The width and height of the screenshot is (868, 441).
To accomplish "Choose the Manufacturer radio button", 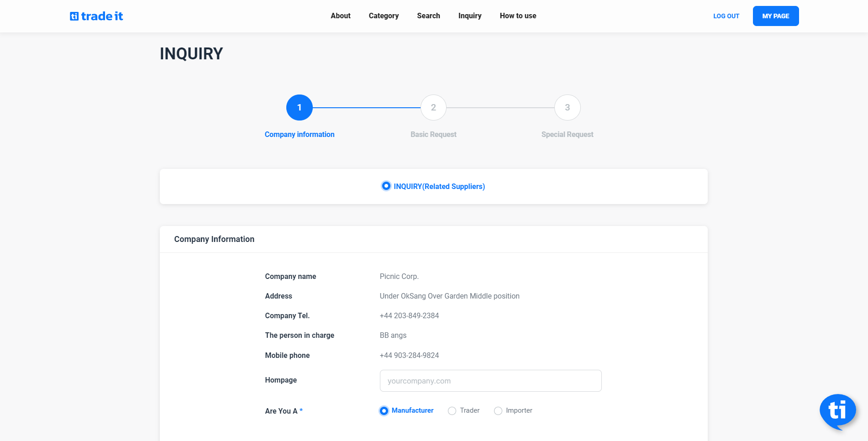I will pos(384,411).
